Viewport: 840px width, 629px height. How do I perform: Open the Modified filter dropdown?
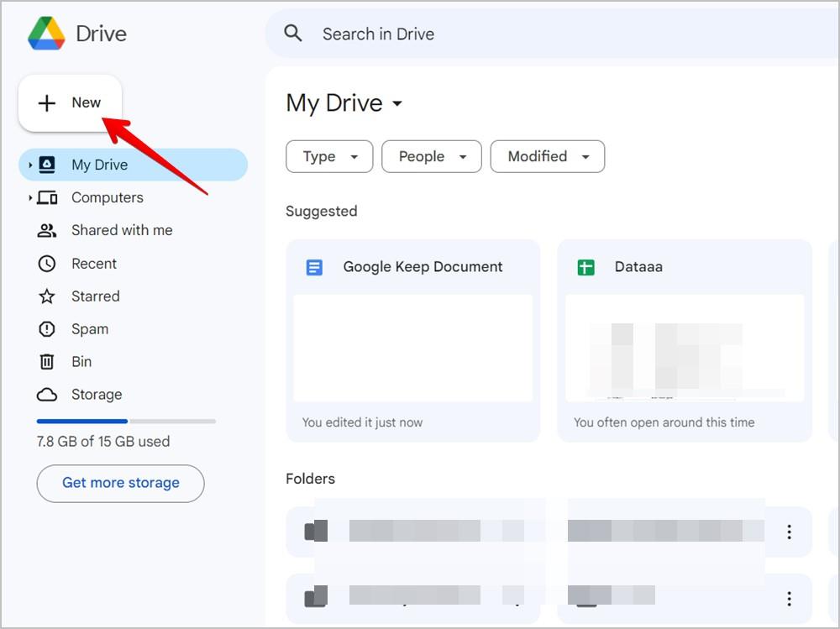coord(548,156)
